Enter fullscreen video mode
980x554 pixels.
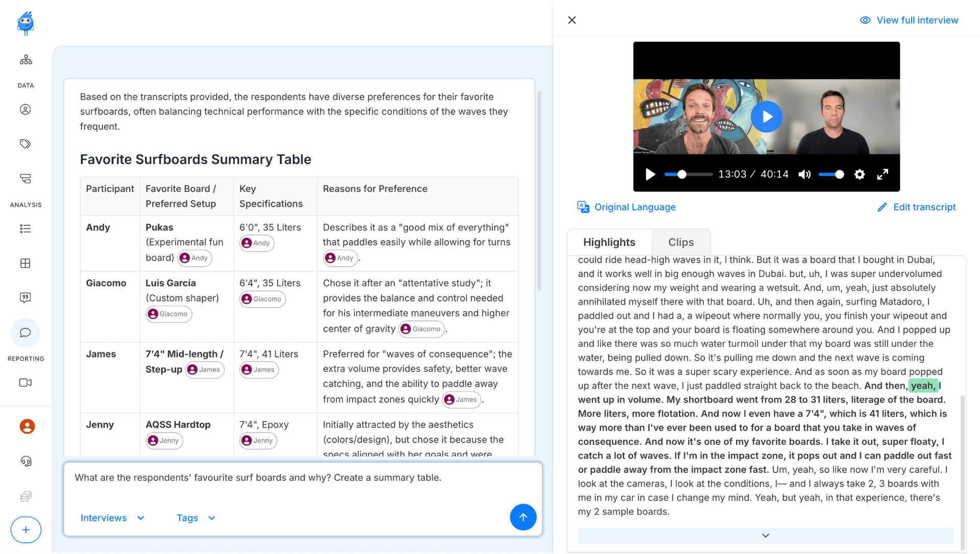click(x=883, y=174)
